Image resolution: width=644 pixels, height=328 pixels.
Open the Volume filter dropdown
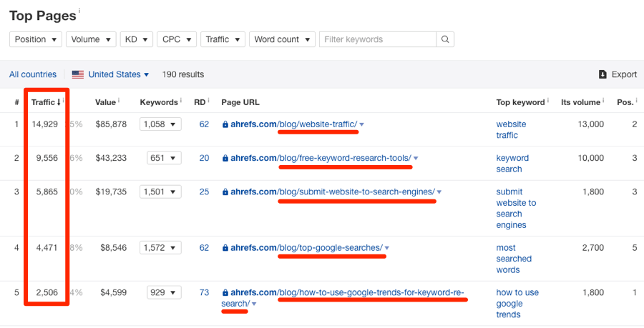tap(91, 39)
